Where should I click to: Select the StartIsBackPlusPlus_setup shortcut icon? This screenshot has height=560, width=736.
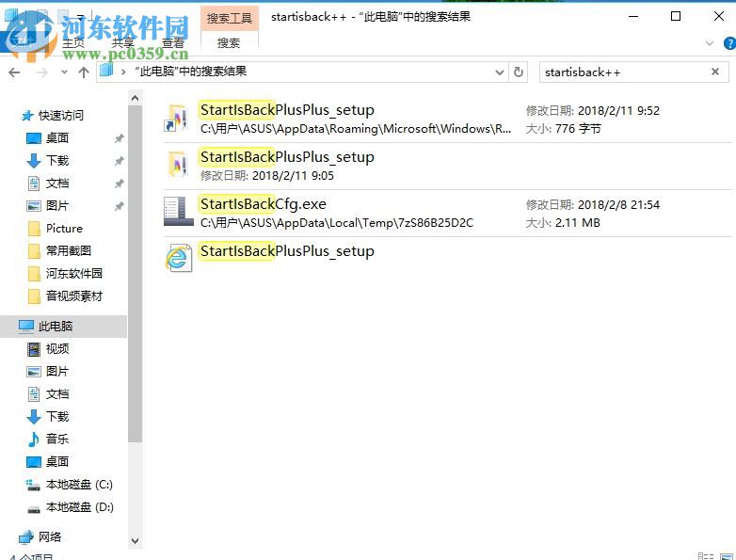coord(178,119)
